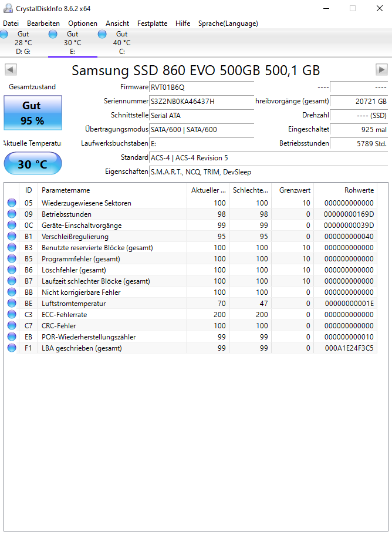392x535 pixels.
Task: Open the Sprache(Language) menu
Action: 228,23
